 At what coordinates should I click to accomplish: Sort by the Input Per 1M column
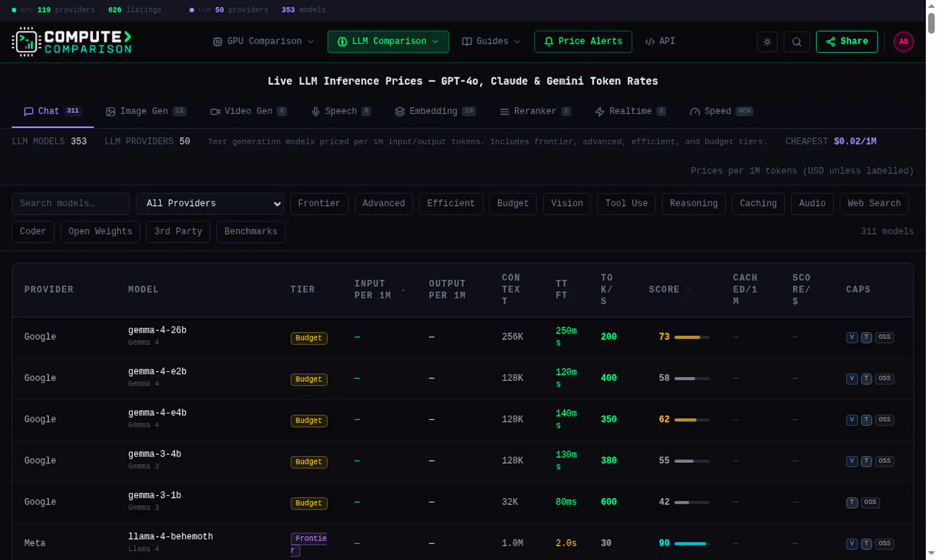click(379, 290)
